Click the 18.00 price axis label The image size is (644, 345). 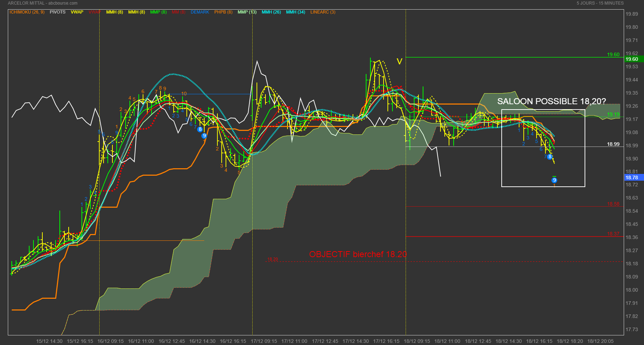pyautogui.click(x=632, y=290)
